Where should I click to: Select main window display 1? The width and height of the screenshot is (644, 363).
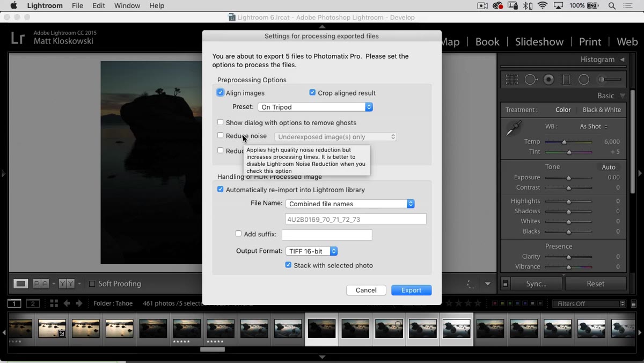(x=14, y=303)
